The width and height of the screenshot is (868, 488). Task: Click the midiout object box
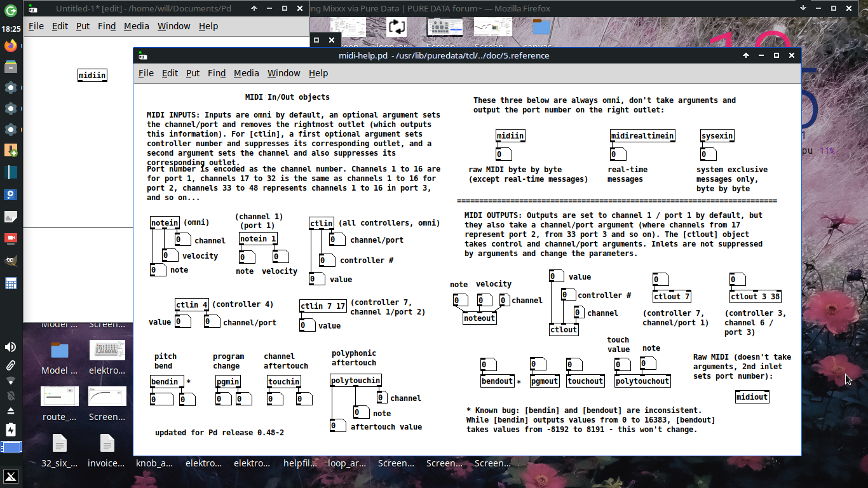[x=752, y=397]
